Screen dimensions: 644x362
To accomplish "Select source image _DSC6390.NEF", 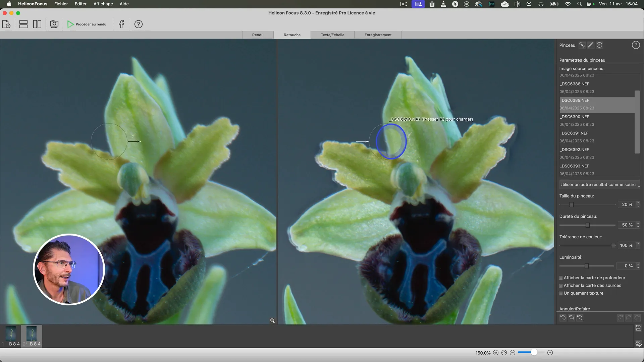I will point(597,121).
